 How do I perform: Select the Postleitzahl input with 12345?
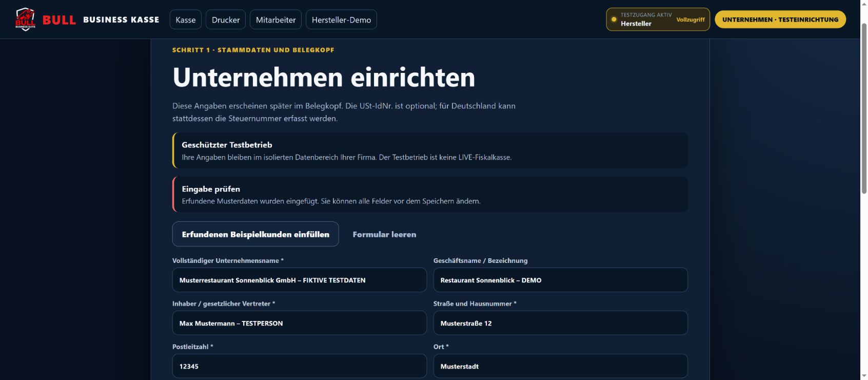pos(300,366)
